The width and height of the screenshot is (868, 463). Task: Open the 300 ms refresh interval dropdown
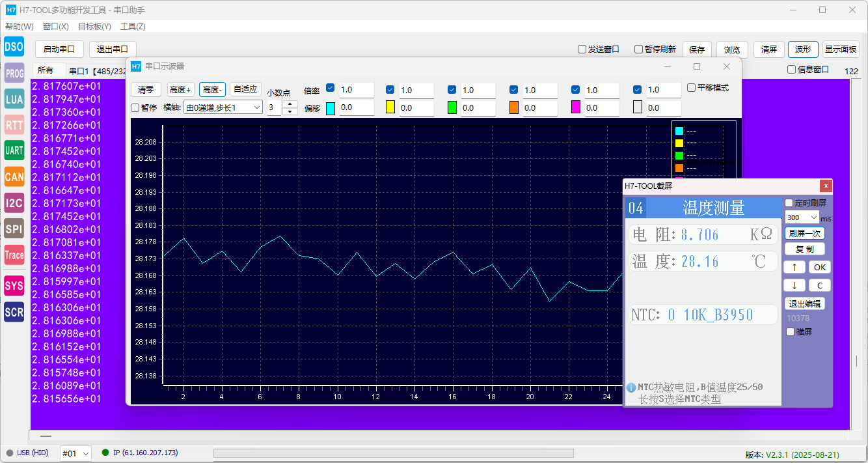(802, 217)
